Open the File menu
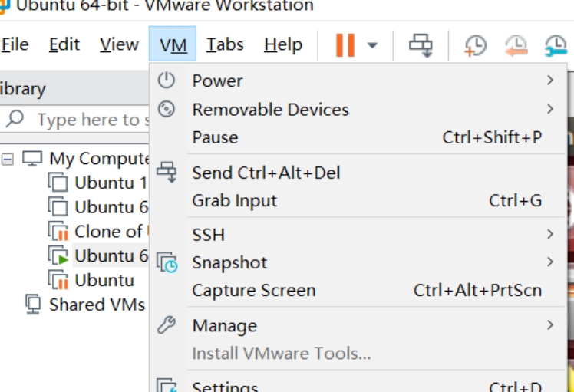This screenshot has width=574, height=392. click(15, 44)
